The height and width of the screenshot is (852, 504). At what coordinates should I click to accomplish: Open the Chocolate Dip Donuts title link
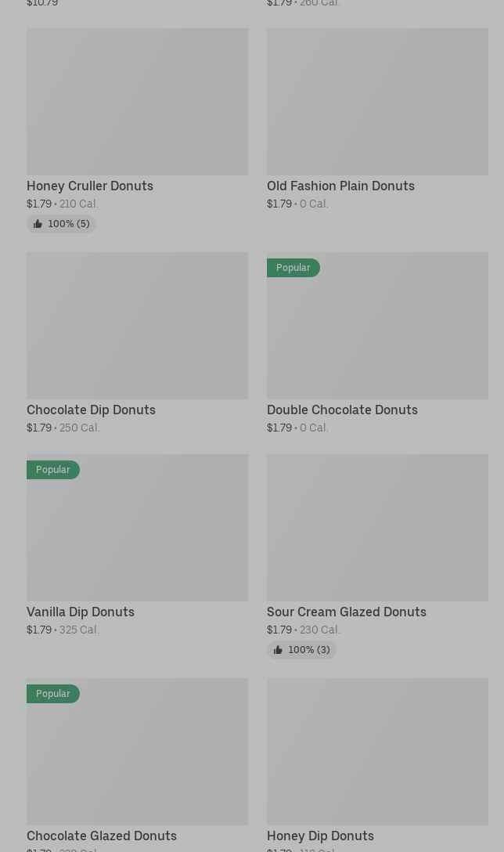point(91,410)
